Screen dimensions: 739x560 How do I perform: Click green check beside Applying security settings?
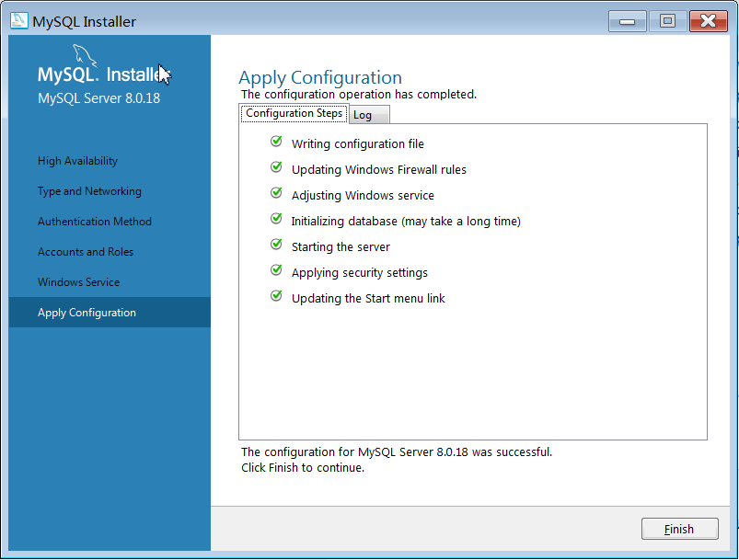click(x=276, y=269)
